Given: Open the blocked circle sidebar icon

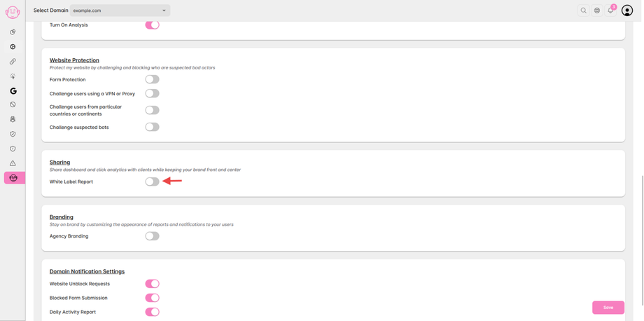Looking at the screenshot, I should tap(13, 104).
